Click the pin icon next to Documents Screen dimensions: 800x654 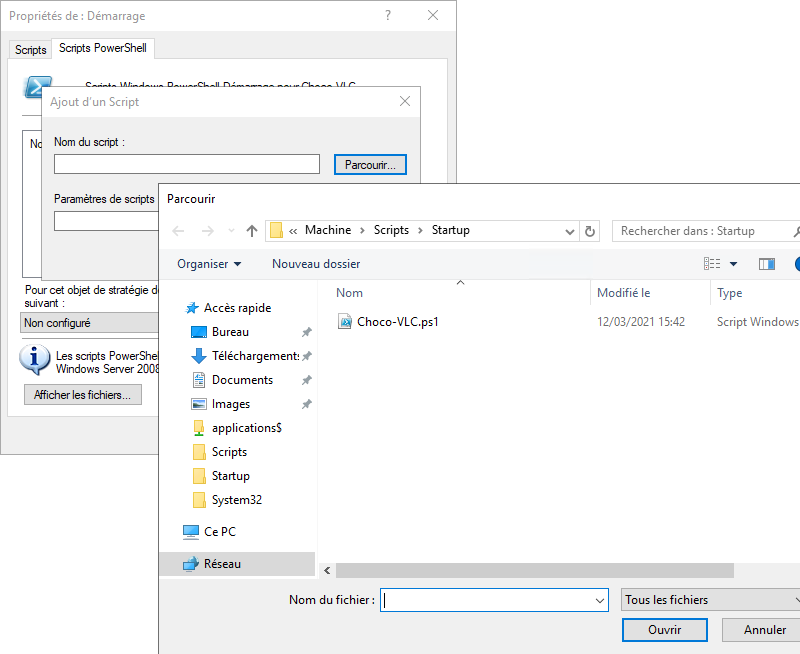pyautogui.click(x=307, y=380)
